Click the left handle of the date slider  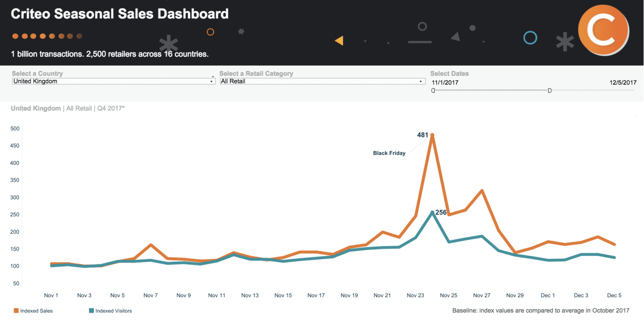click(x=433, y=90)
